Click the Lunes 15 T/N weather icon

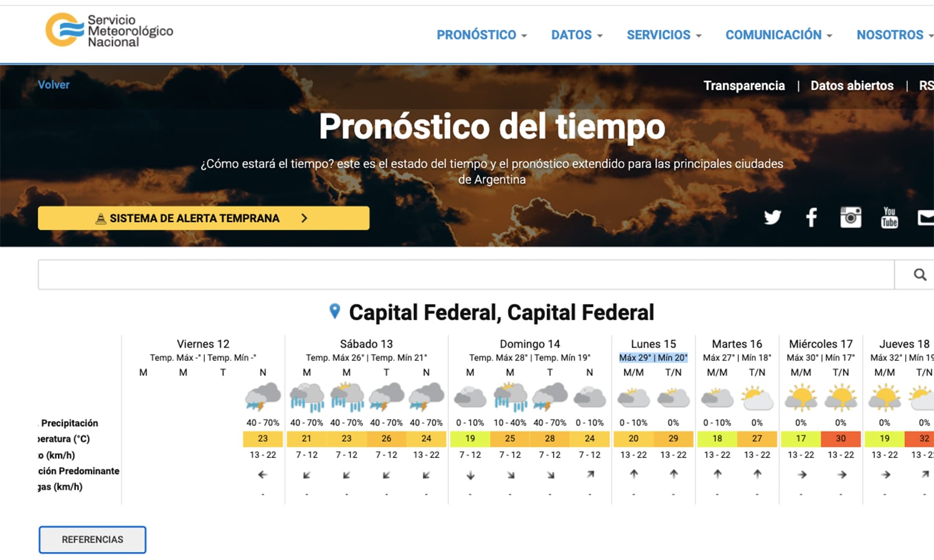pos(674,398)
